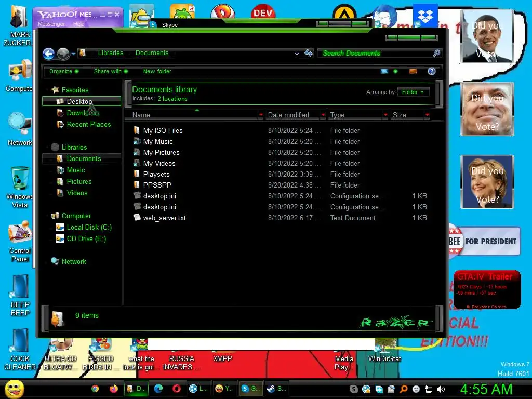Click Documents in the address bar
This screenshot has width=532, height=399.
coord(152,53)
